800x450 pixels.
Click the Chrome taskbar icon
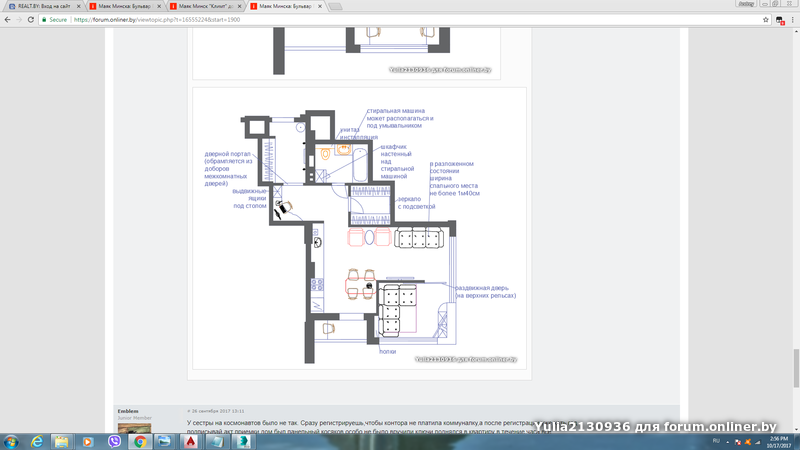140,442
